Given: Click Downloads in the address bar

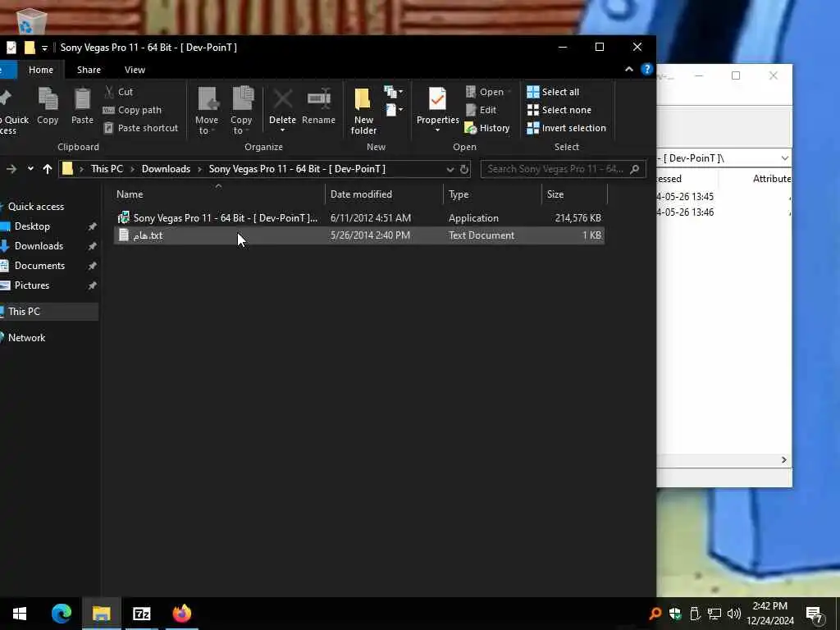Looking at the screenshot, I should click(x=166, y=169).
